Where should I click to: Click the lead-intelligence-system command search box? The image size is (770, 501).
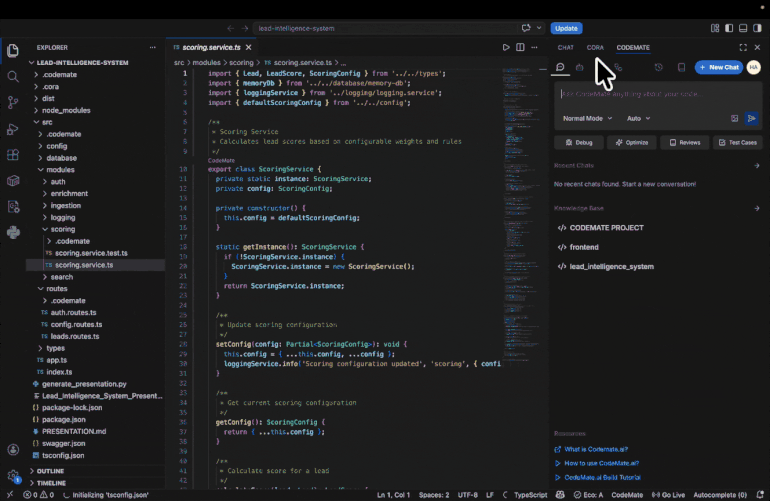pos(385,28)
